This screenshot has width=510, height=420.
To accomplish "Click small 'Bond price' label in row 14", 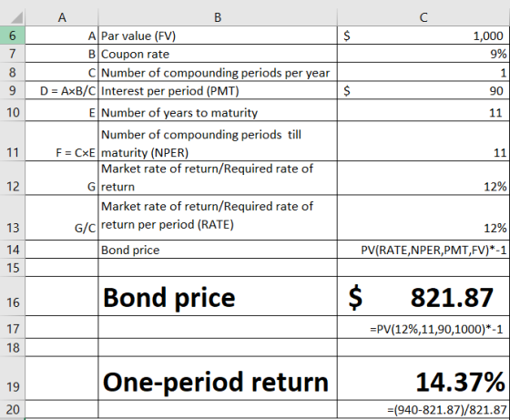I will click(x=218, y=250).
